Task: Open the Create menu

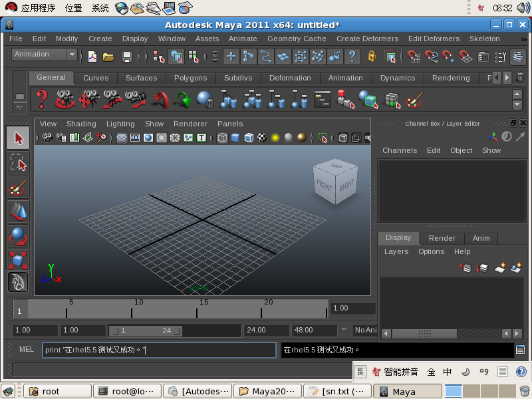Action: tap(100, 39)
